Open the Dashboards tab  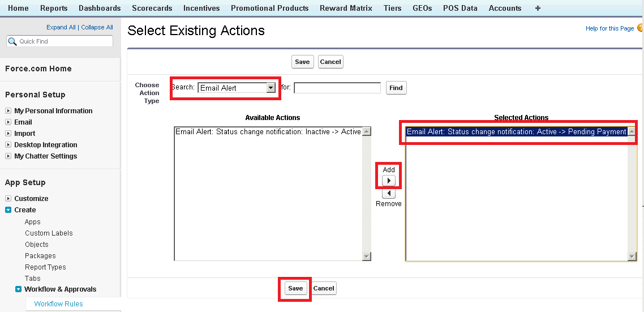point(100,8)
